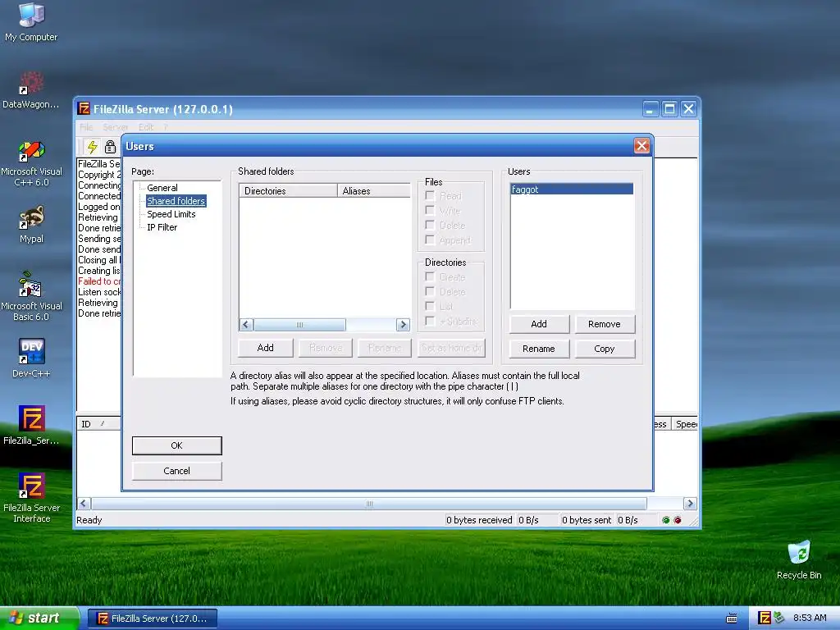The height and width of the screenshot is (630, 840).
Task: Click Set as home dir button
Action: pos(452,348)
